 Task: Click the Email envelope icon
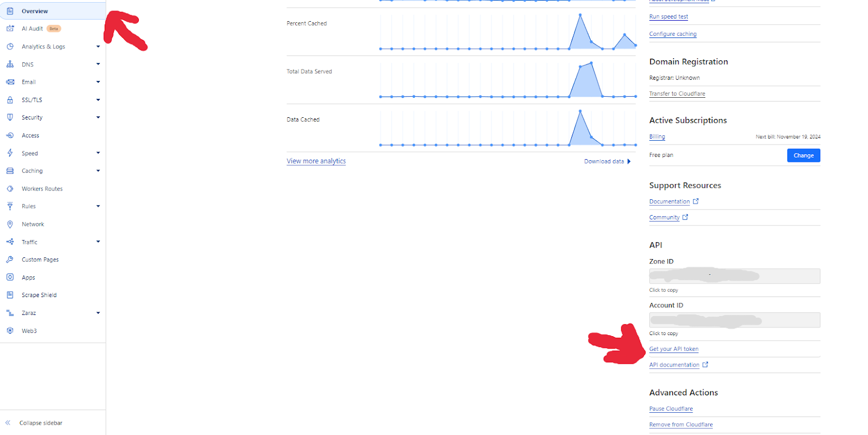click(10, 82)
